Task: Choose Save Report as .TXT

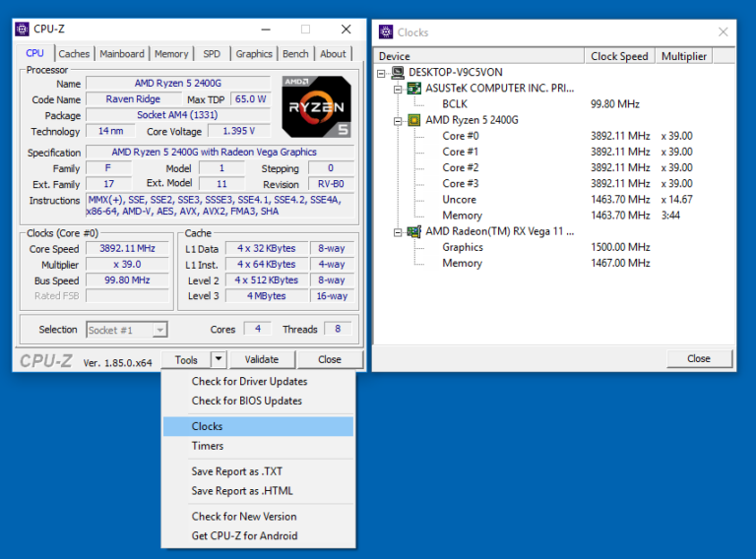Action: (259, 471)
